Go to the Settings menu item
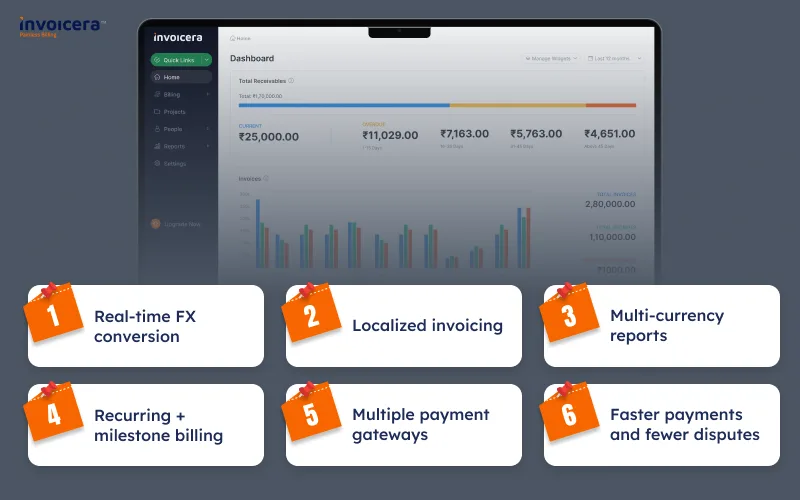This screenshot has height=500, width=800. pyautogui.click(x=175, y=163)
